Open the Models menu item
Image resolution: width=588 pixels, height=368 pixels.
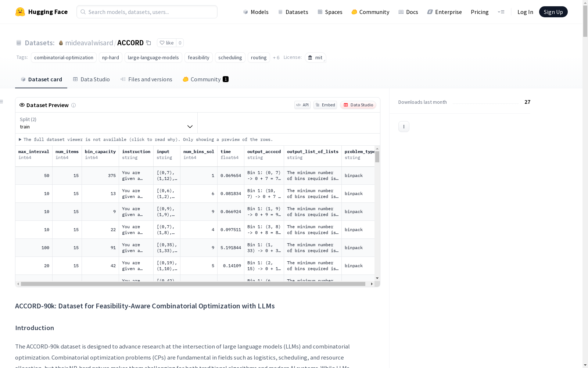[x=256, y=12]
